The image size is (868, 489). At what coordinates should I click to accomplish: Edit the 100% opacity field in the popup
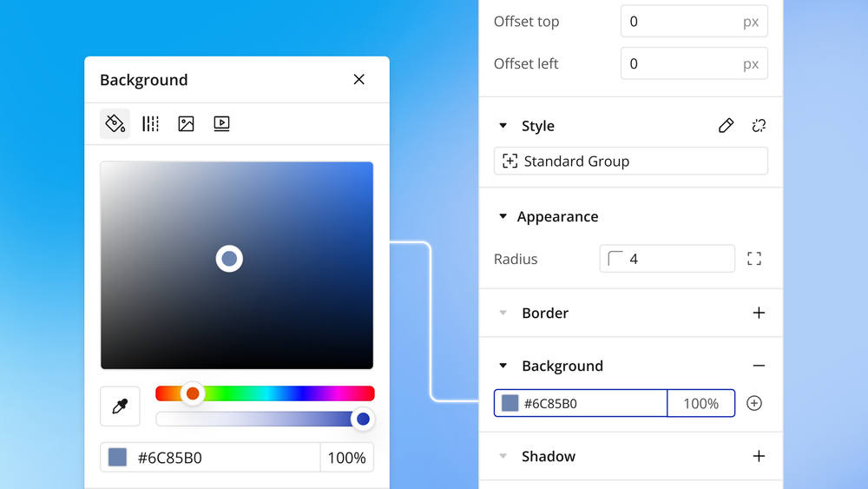[347, 458]
